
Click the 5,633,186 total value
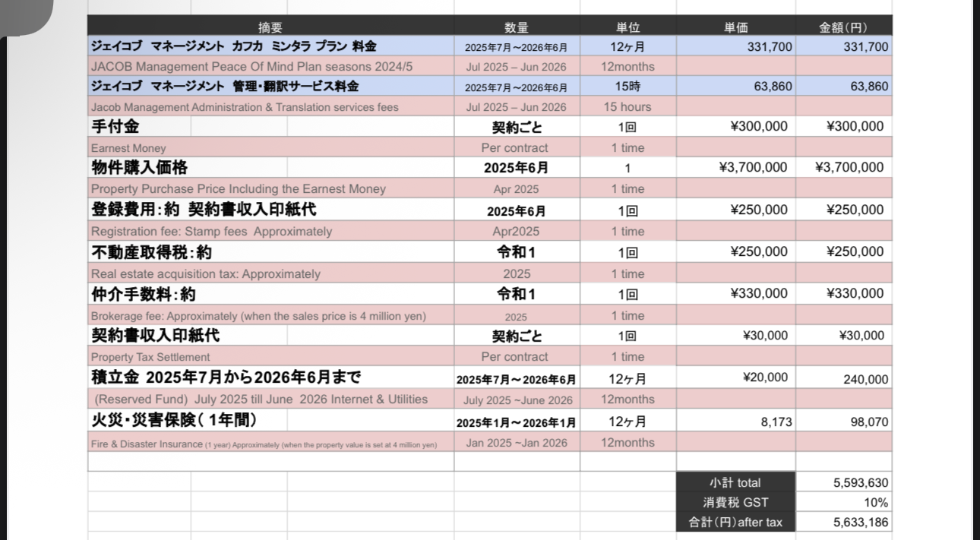[x=843, y=522]
